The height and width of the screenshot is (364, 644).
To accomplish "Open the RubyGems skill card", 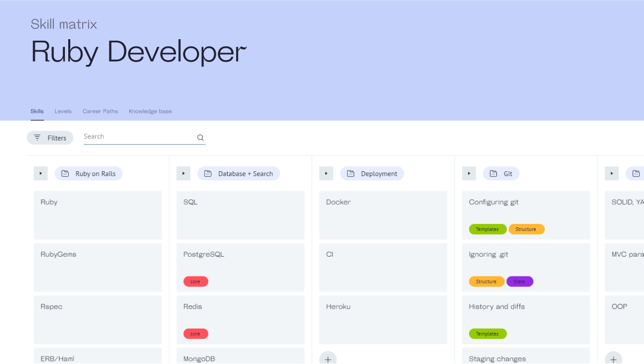I will coord(98,267).
